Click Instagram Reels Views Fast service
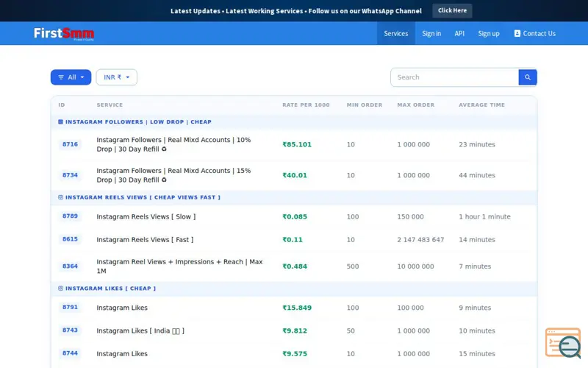Viewport: 588px width, 368px height. (x=145, y=240)
